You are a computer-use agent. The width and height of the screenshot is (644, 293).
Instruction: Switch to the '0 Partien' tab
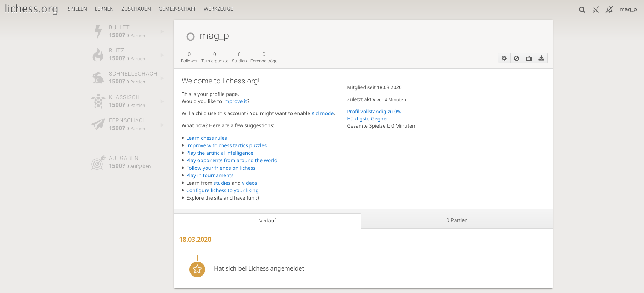(457, 220)
